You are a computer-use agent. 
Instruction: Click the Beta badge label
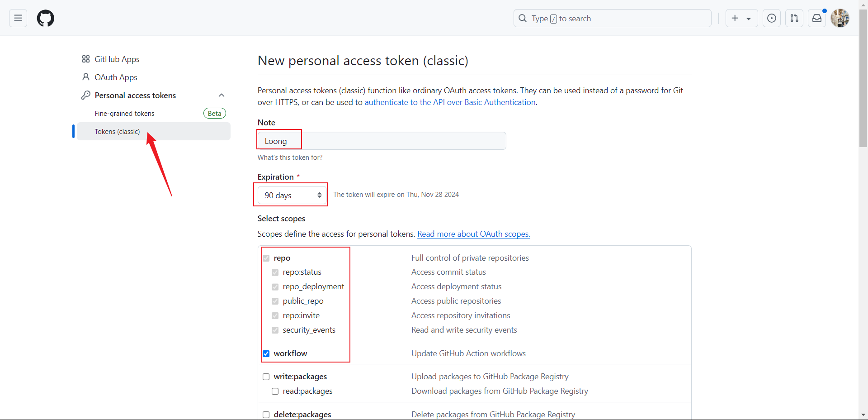(x=215, y=113)
